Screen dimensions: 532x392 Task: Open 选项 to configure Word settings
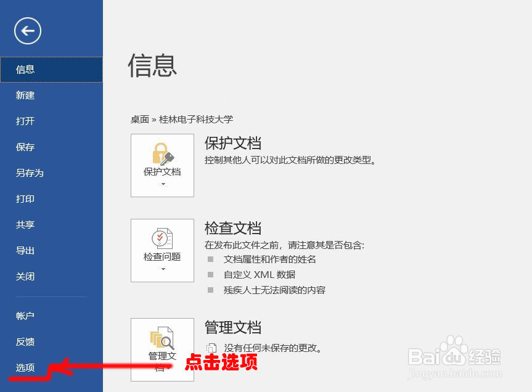(x=25, y=367)
